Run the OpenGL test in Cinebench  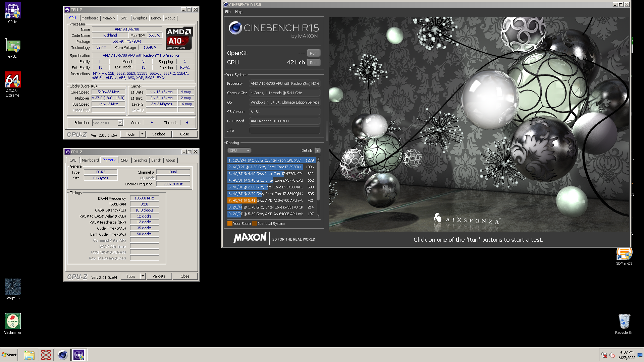(x=313, y=53)
